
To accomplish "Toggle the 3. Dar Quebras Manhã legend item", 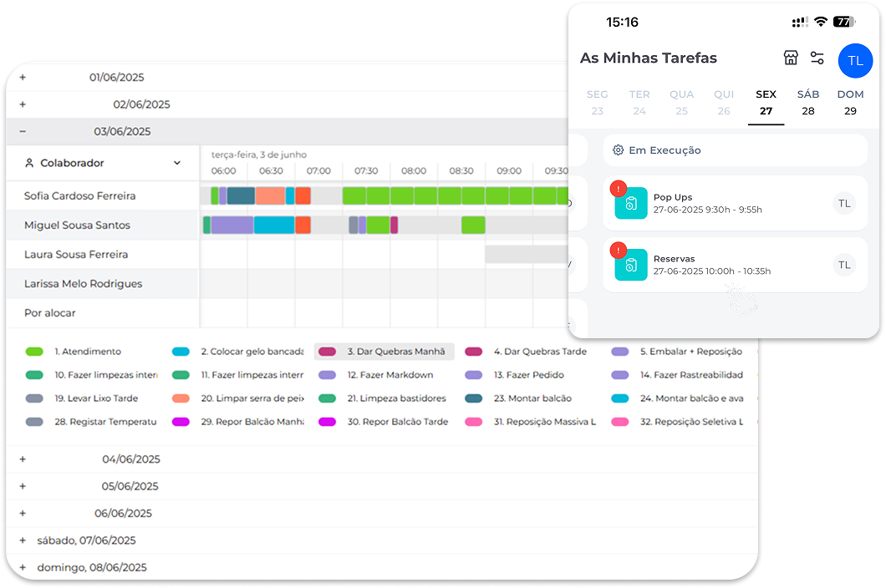I will pyautogui.click(x=384, y=352).
